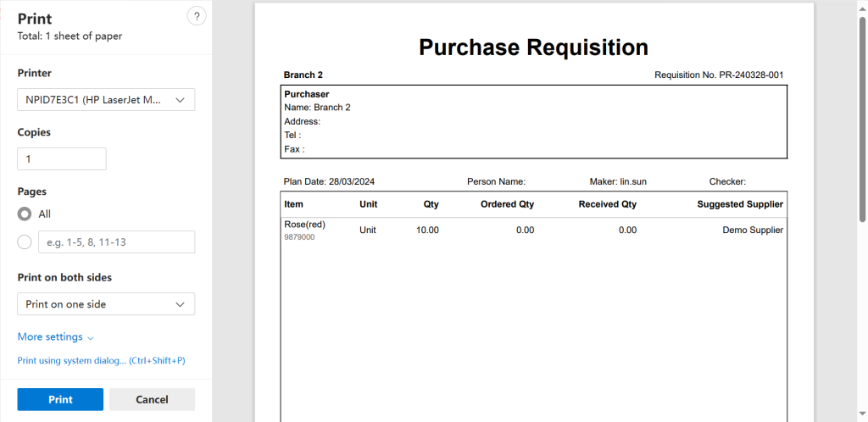Screen dimensions: 868x422
Task: Click the Tel : line in Purchaser box
Action: (x=292, y=135)
